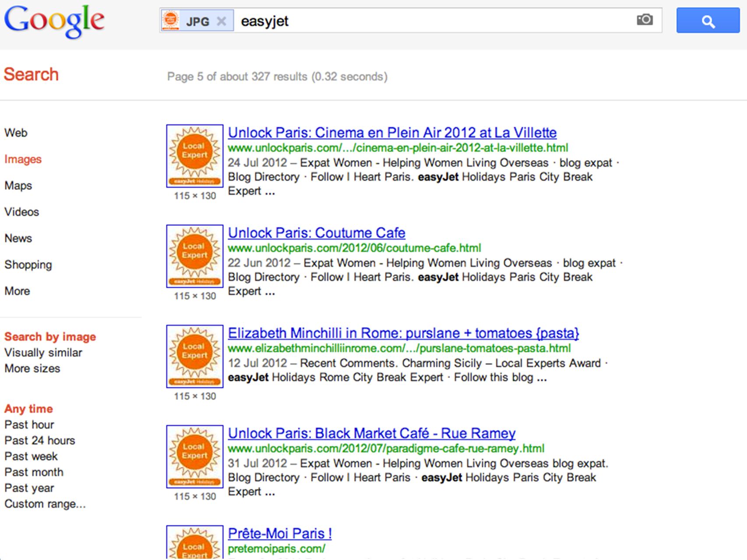Click the purslane-tomatoes-pasta.html green URL
747x560 pixels.
[x=399, y=348]
